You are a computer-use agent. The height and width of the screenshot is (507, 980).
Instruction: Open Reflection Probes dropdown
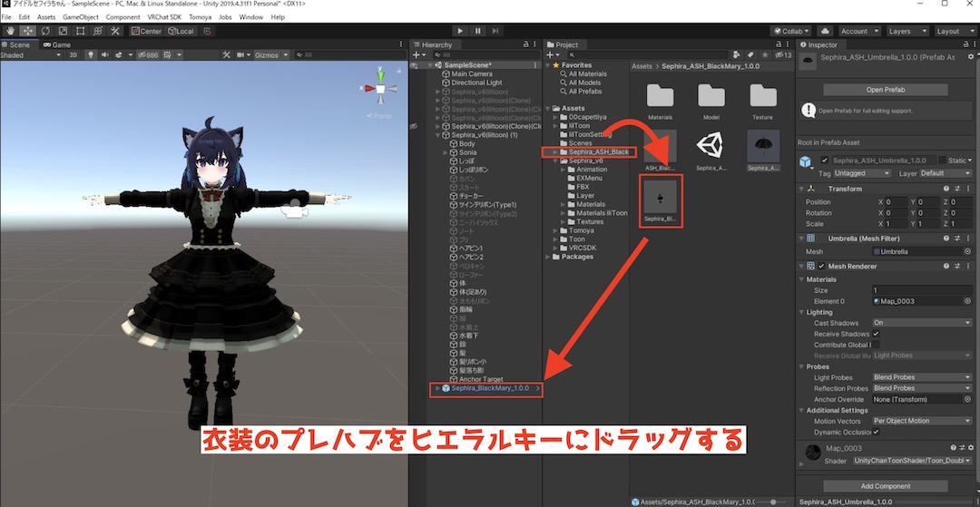(x=922, y=388)
